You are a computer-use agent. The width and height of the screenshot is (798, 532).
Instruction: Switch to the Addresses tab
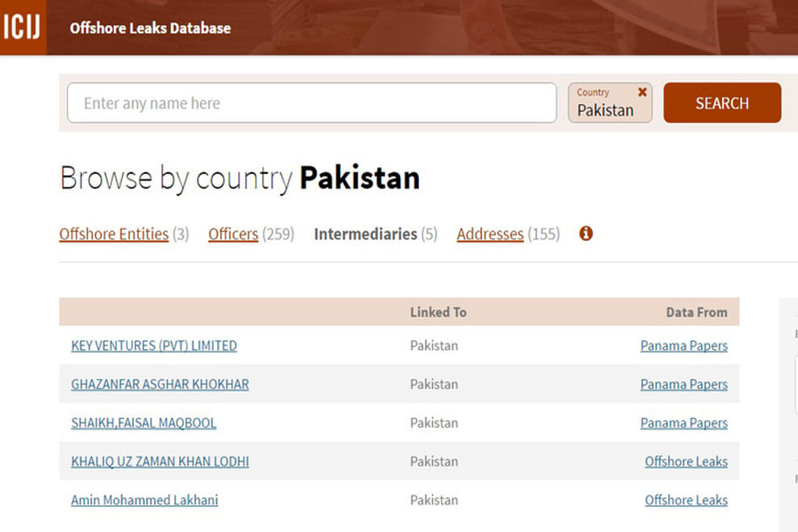490,235
